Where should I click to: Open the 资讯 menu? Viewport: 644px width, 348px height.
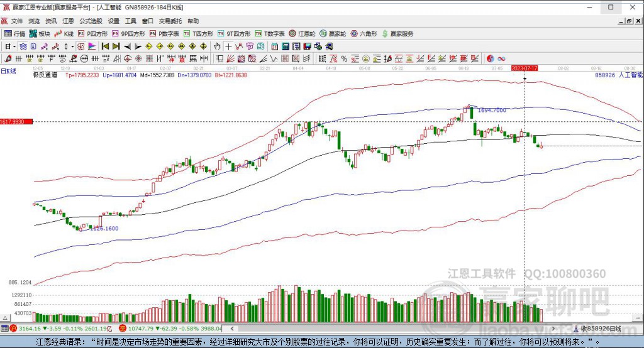[x=51, y=21]
